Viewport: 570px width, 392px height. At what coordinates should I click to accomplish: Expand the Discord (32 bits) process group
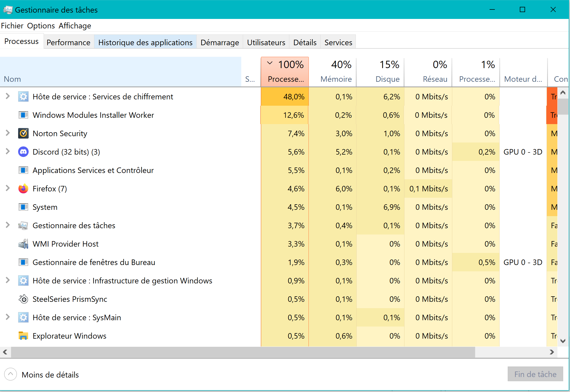pos(8,151)
